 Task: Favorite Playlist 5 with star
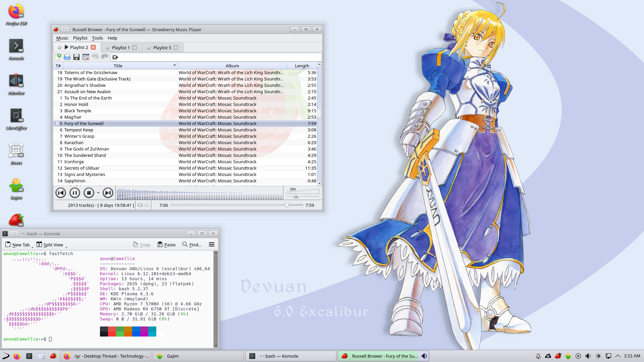pos(149,48)
